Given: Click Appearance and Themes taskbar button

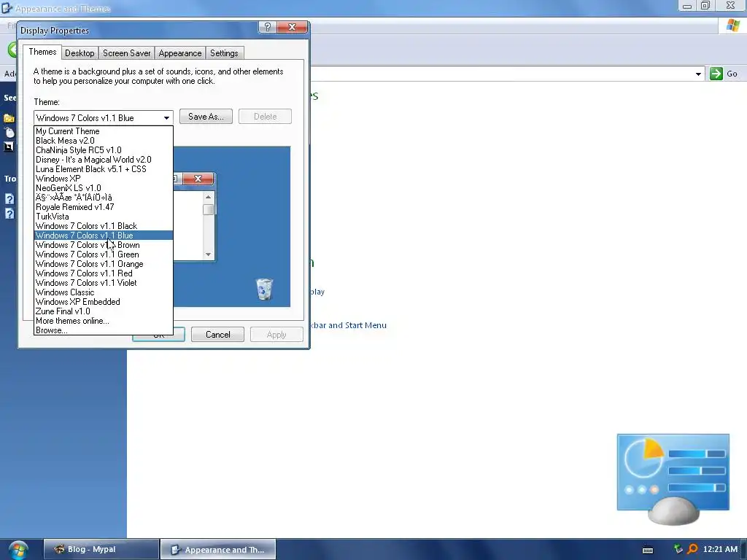Looking at the screenshot, I should point(218,550).
